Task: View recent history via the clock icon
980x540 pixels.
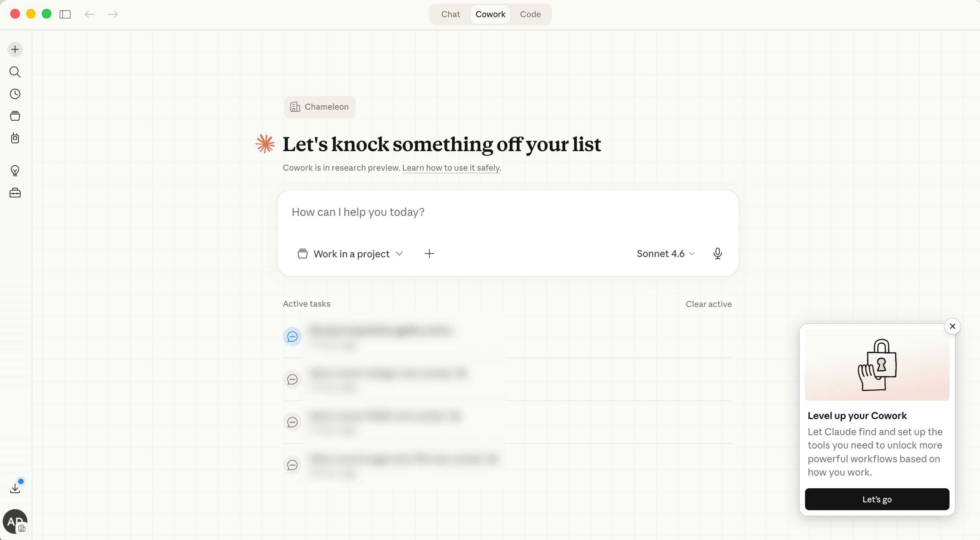Action: (x=15, y=94)
